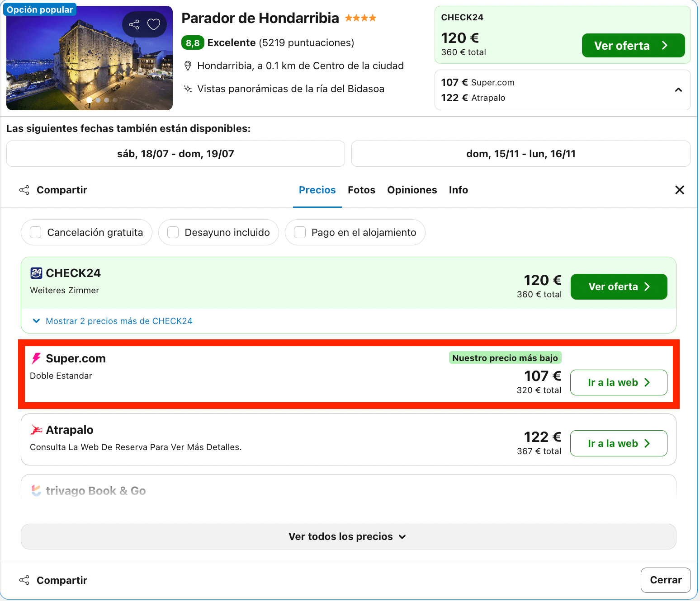The image size is (700, 601).
Task: Click Consulta La Web De Reserva text
Action: [x=136, y=447]
